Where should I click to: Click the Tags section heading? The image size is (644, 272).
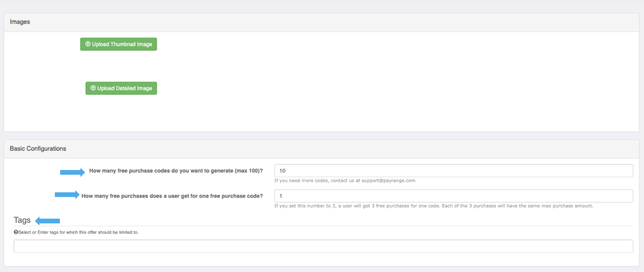tap(22, 220)
